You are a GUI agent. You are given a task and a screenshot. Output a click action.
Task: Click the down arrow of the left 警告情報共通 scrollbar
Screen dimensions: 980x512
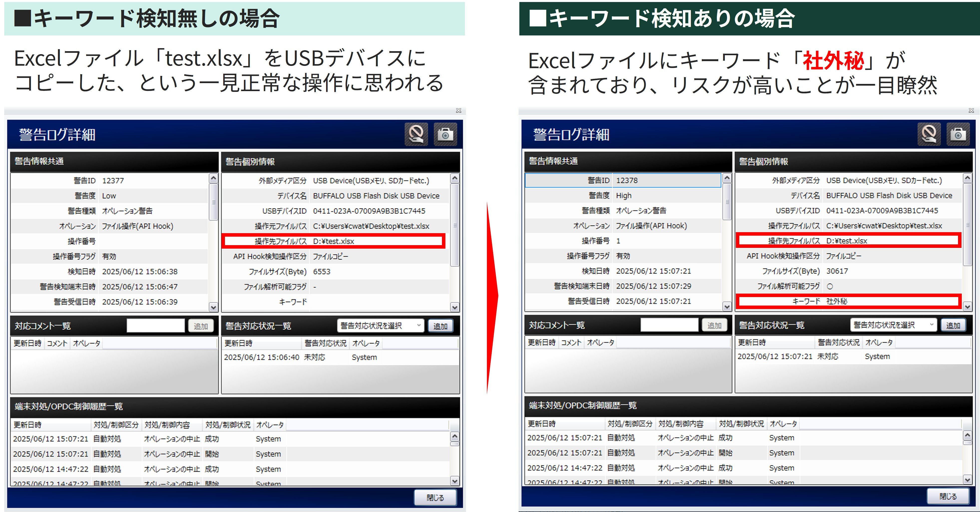click(x=213, y=307)
